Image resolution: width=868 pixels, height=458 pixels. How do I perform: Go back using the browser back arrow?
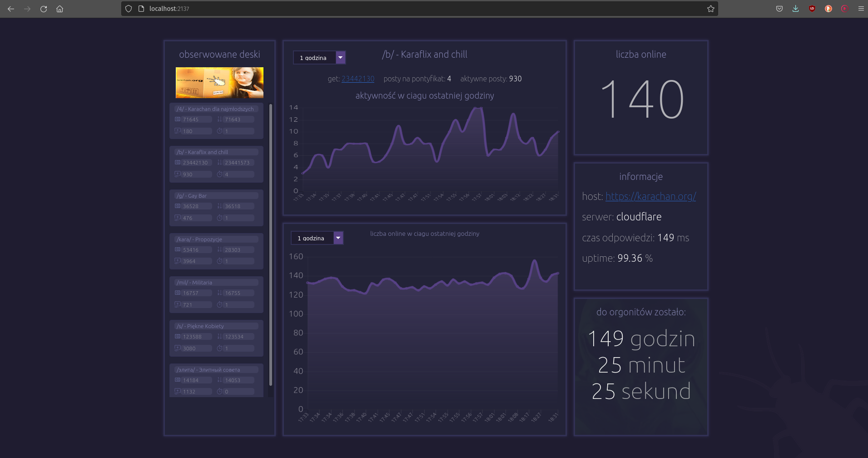point(11,9)
